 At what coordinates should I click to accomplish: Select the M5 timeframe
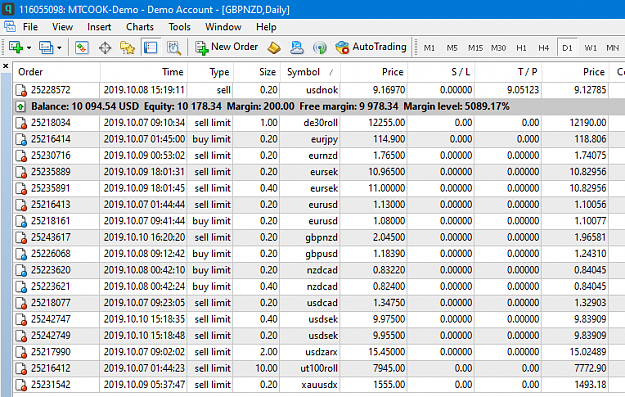[x=452, y=48]
